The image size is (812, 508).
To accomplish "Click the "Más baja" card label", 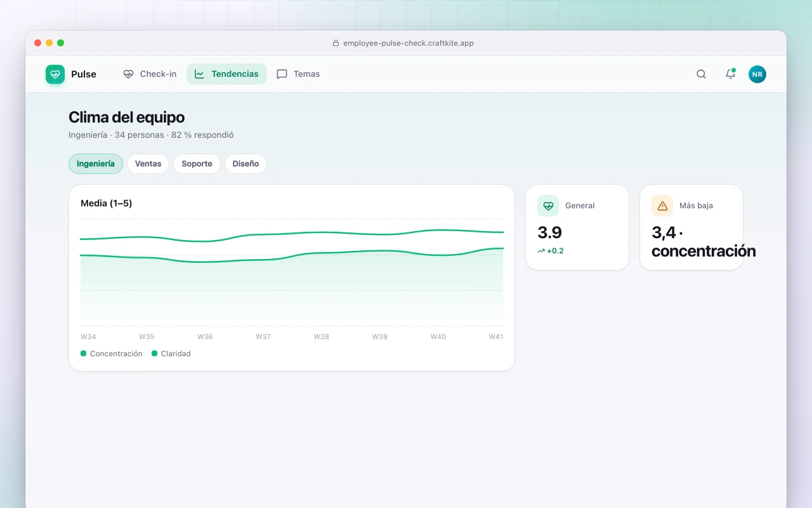I will (x=696, y=206).
